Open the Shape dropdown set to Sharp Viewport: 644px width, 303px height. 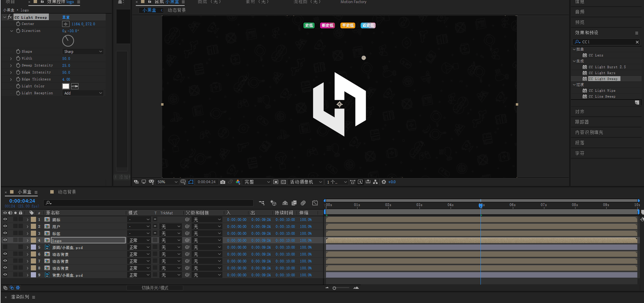(83, 52)
